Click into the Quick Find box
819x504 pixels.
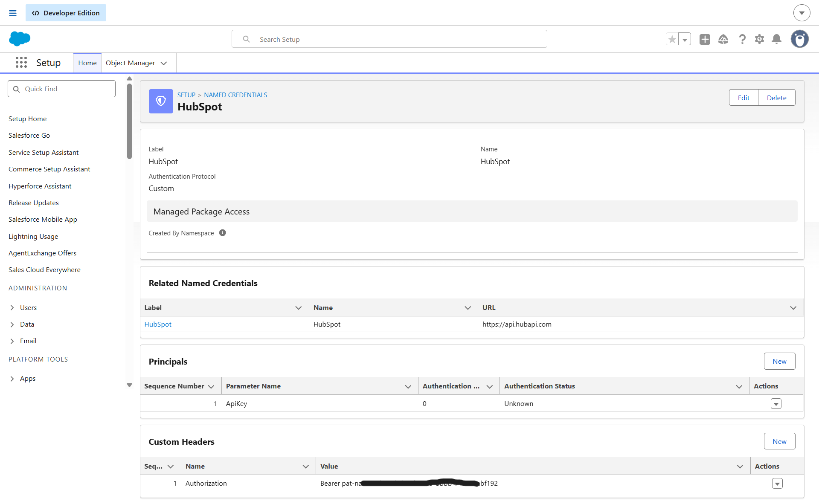(61, 89)
